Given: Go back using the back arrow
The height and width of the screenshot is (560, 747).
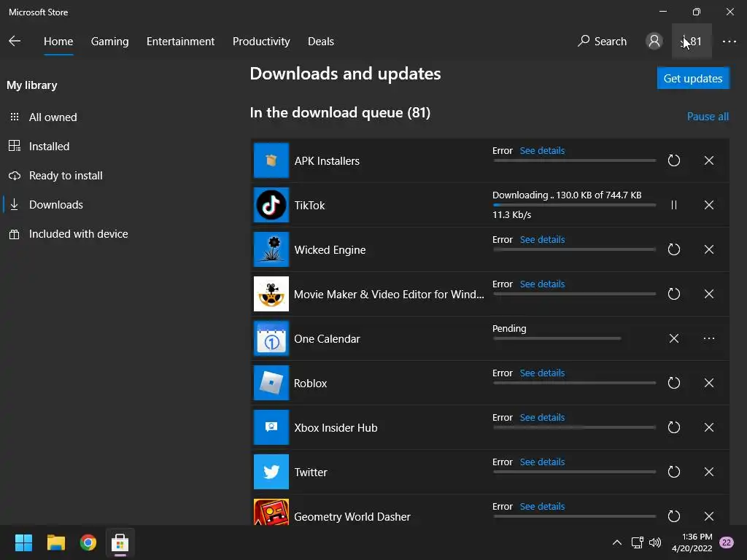Looking at the screenshot, I should click(15, 41).
